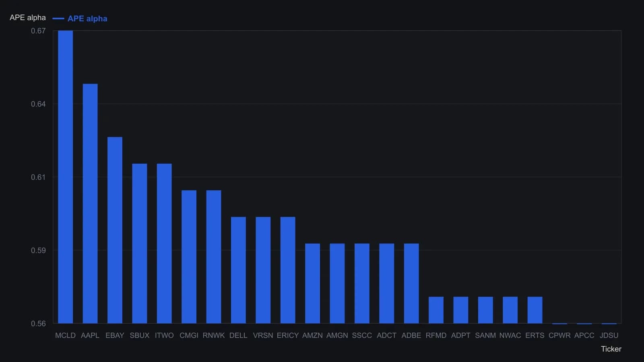The height and width of the screenshot is (362, 644).
Task: Click the ERICY bar
Action: tap(288, 270)
